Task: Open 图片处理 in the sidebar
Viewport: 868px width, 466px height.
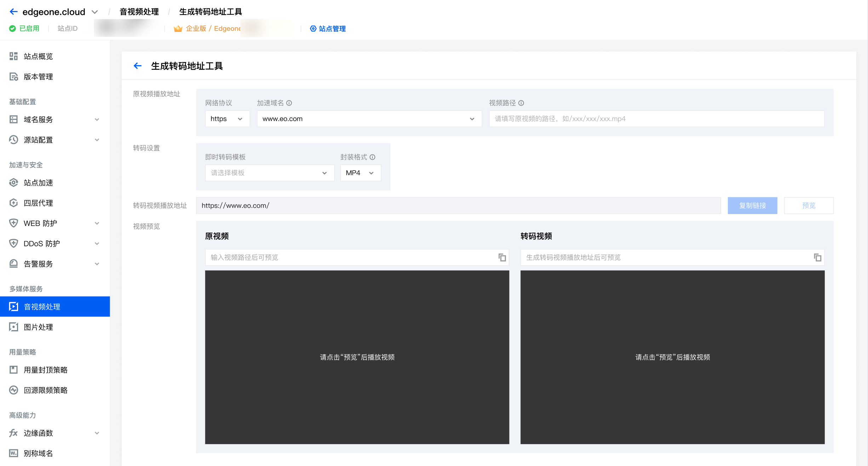Action: [38, 327]
